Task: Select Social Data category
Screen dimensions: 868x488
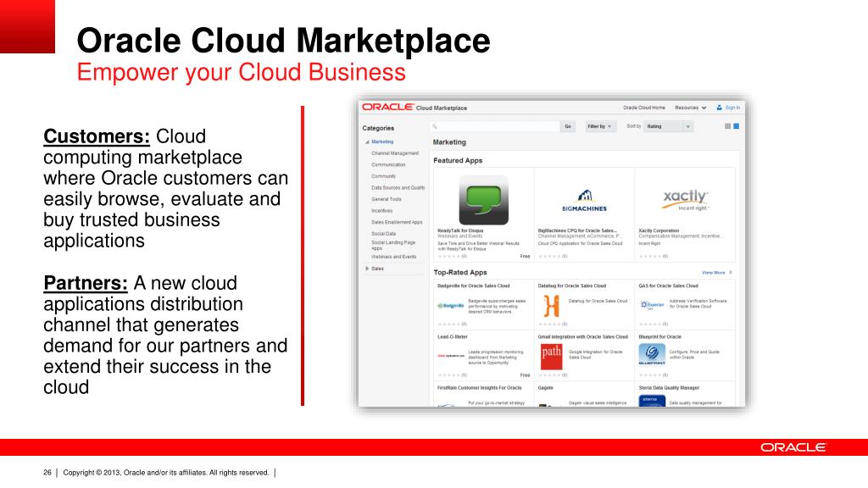Action: pos(384,234)
